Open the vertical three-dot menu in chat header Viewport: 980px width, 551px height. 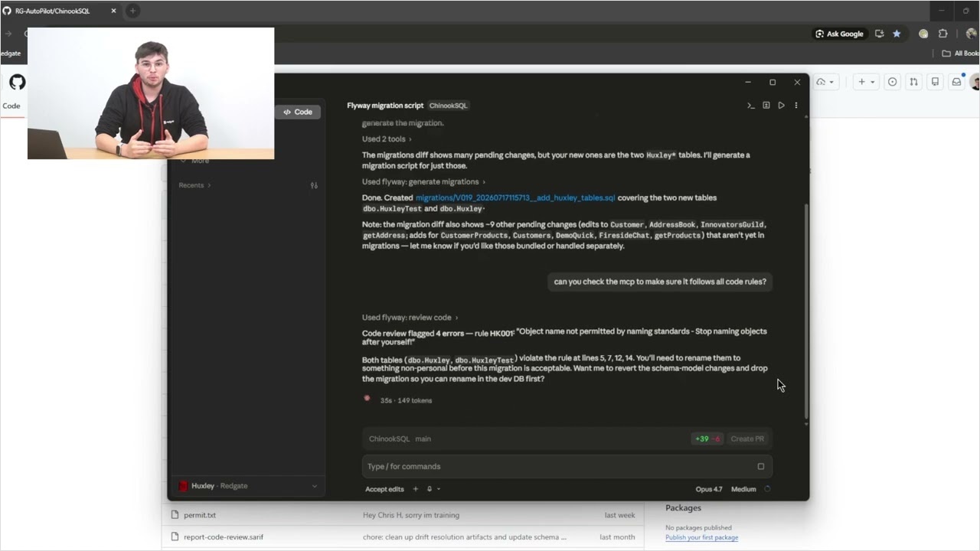796,106
